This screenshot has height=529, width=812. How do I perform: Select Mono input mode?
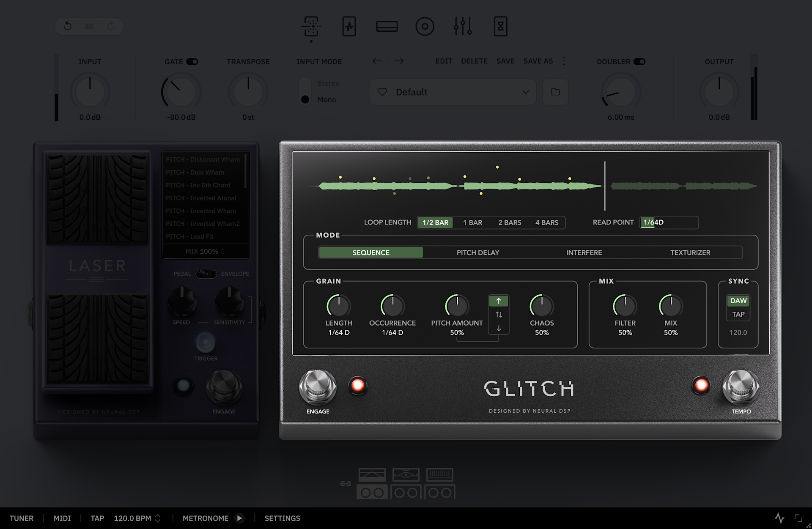pos(326,99)
